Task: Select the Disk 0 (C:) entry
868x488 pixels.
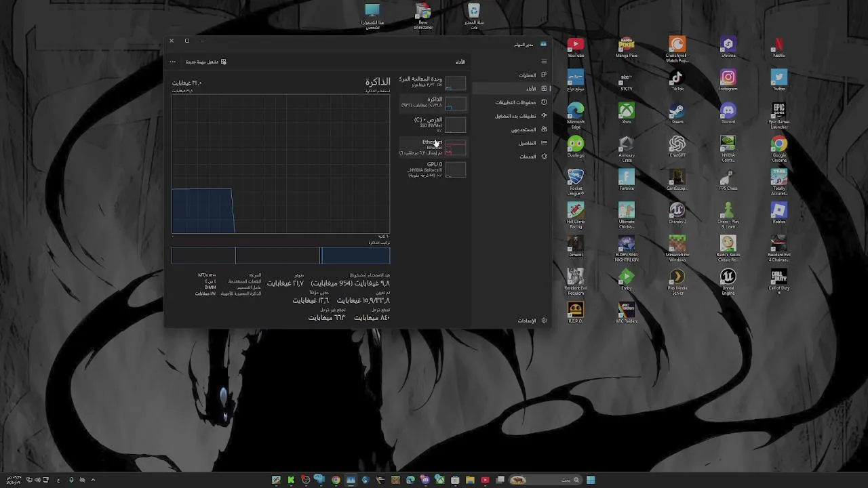Action: point(433,124)
